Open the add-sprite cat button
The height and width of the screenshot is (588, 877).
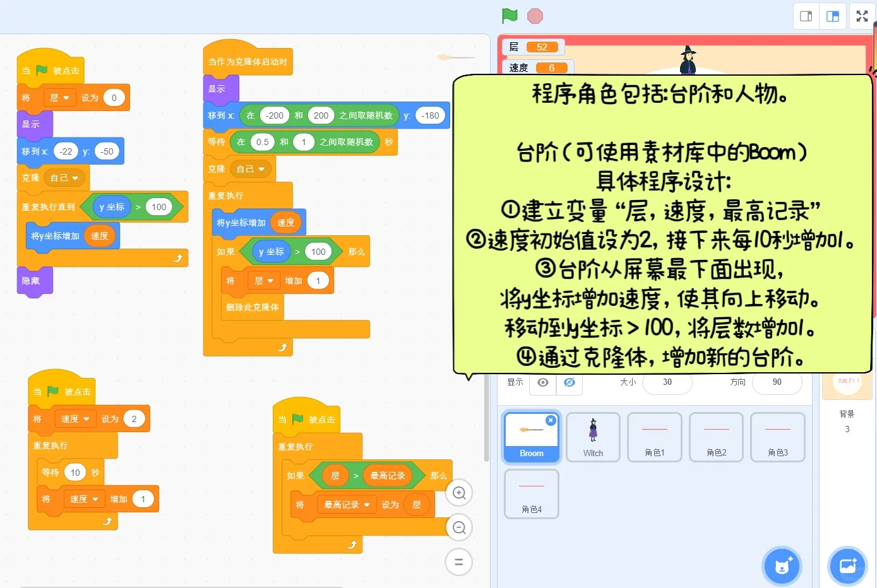[x=782, y=566]
